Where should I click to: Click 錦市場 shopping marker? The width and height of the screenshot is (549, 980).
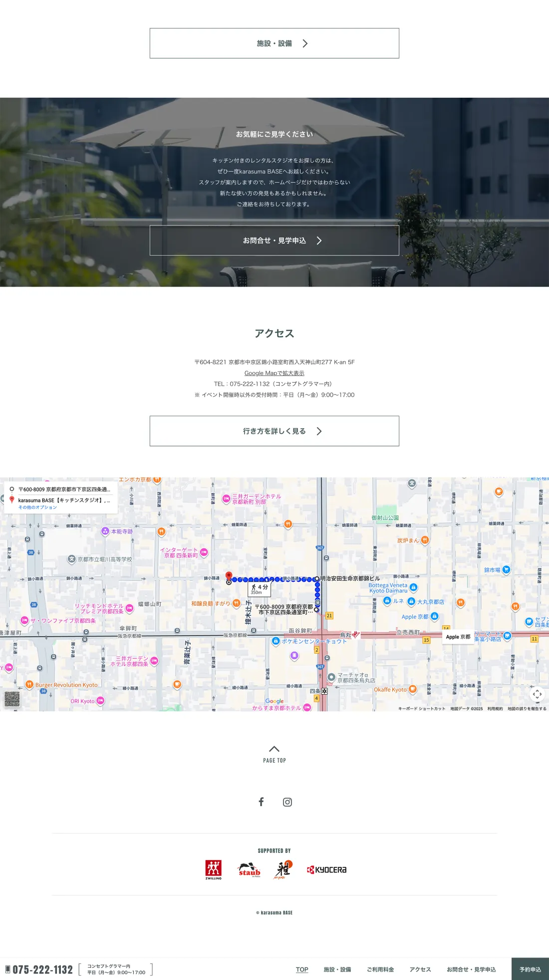click(506, 569)
